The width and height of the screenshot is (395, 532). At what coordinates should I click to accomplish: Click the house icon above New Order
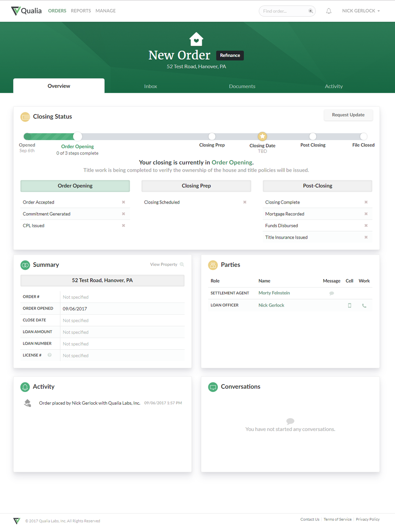196,39
